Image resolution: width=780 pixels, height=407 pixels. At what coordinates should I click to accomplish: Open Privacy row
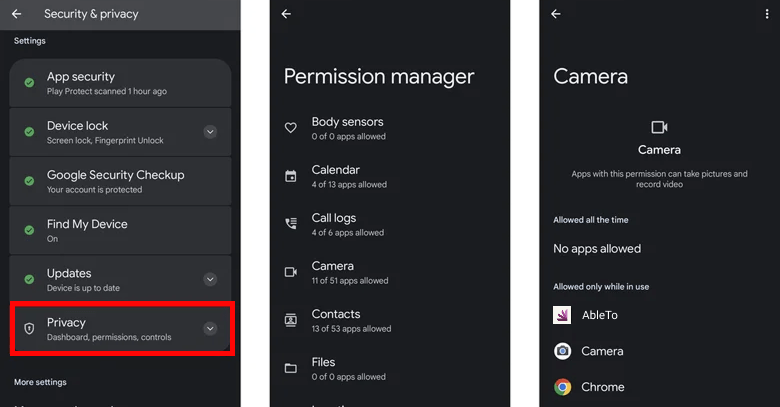pyautogui.click(x=122, y=328)
